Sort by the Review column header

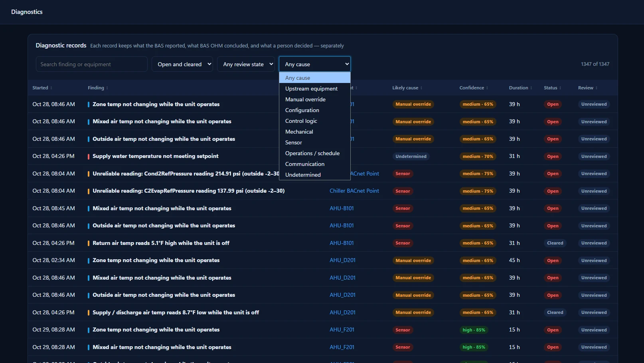click(588, 88)
